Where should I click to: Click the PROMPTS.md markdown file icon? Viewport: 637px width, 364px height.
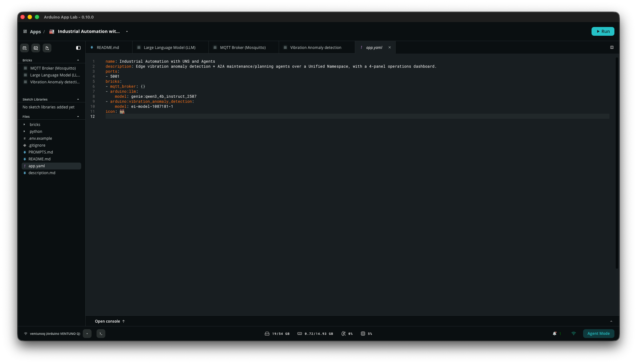(x=25, y=152)
